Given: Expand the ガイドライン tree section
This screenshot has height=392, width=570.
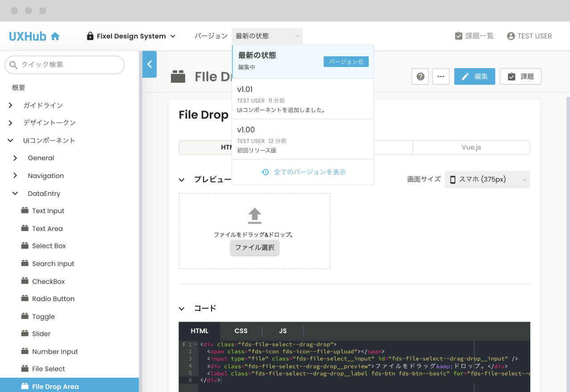Looking at the screenshot, I should point(11,106).
